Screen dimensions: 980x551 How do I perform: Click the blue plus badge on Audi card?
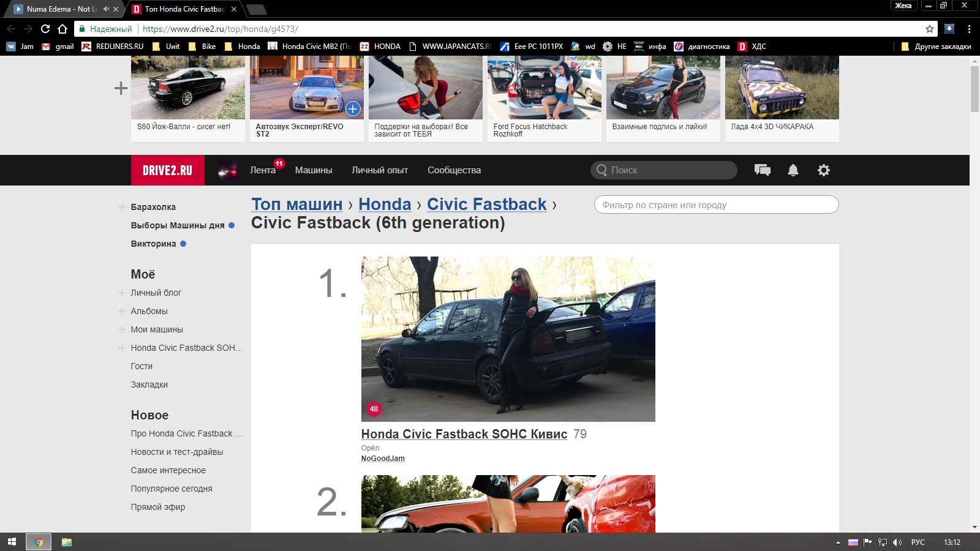point(353,109)
